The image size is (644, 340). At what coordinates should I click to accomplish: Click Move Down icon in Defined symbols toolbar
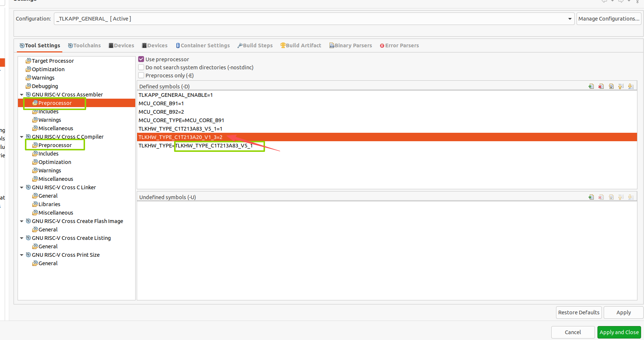click(630, 87)
